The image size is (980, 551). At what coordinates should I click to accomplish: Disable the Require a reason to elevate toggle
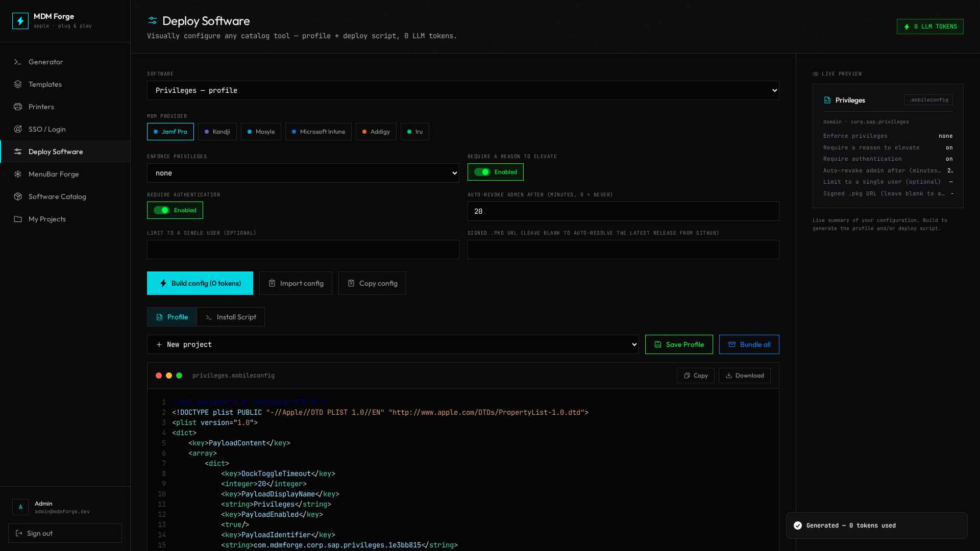(482, 172)
